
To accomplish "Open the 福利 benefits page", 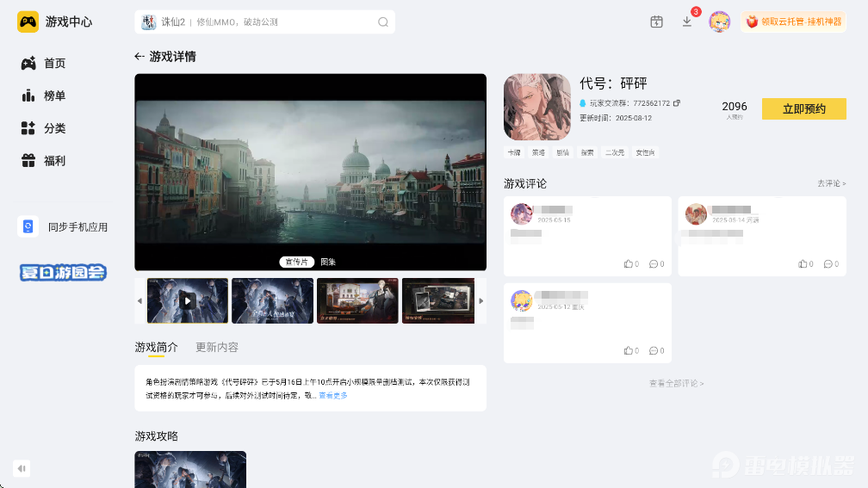I will click(x=43, y=161).
